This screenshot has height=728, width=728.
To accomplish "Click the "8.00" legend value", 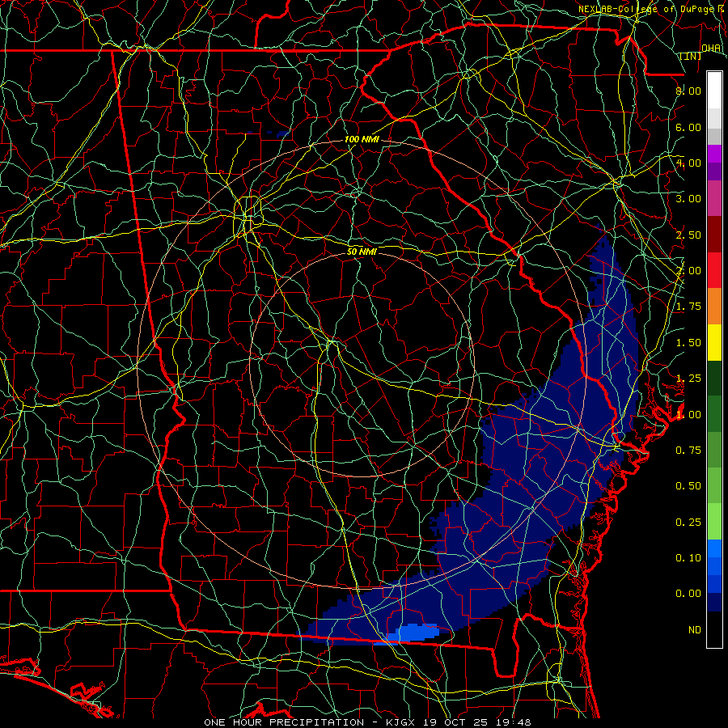I will (688, 91).
